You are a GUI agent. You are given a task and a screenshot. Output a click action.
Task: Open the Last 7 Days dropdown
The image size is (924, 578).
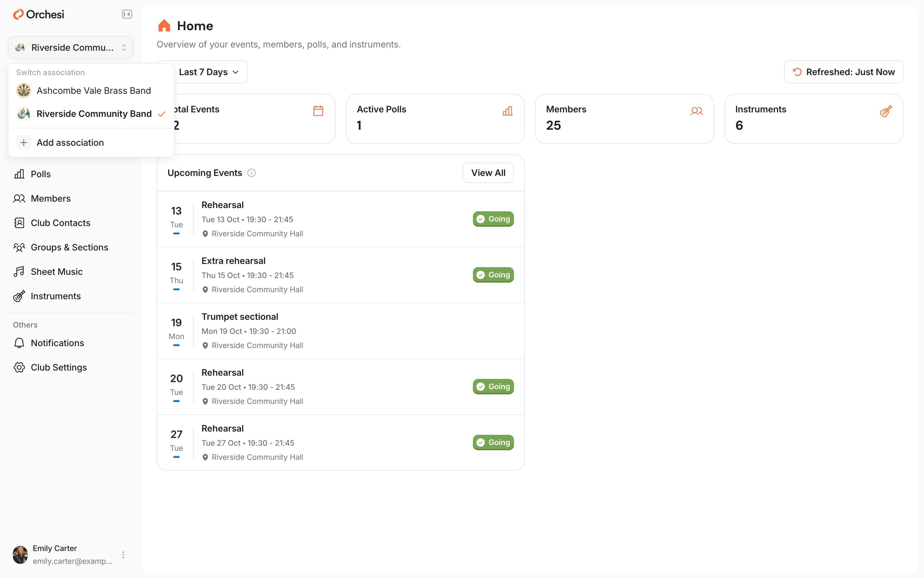[x=208, y=72]
